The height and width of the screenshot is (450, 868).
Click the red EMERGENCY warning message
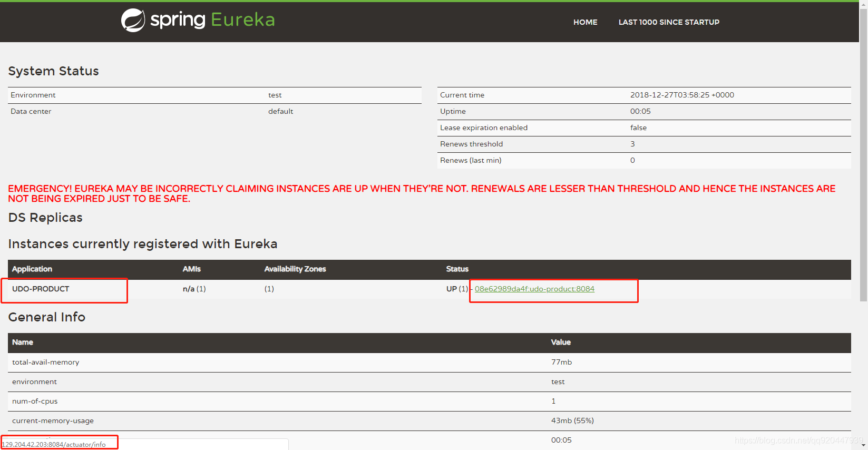[x=422, y=193]
